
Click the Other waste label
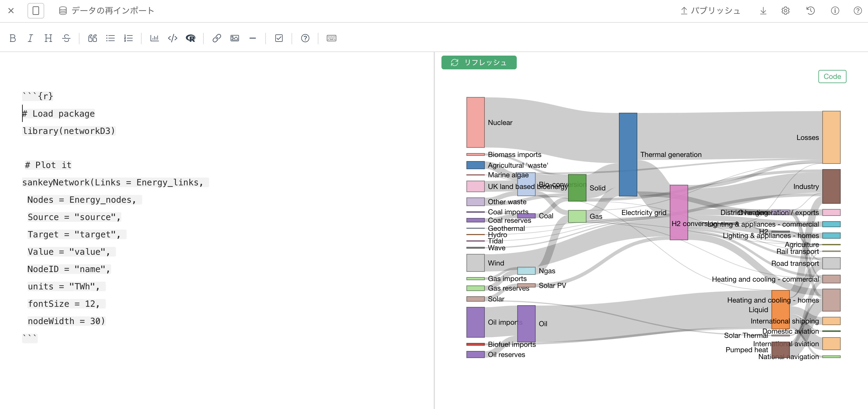[507, 202]
